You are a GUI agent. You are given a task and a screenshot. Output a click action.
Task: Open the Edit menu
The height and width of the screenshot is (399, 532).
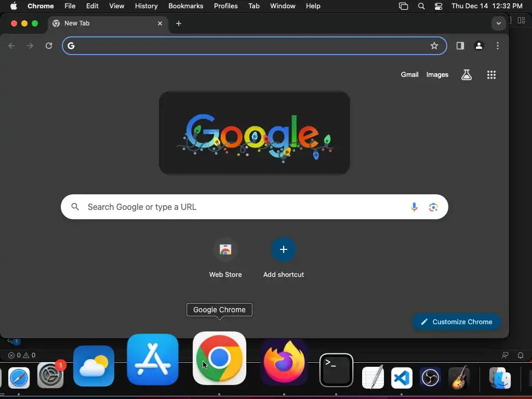coord(92,6)
